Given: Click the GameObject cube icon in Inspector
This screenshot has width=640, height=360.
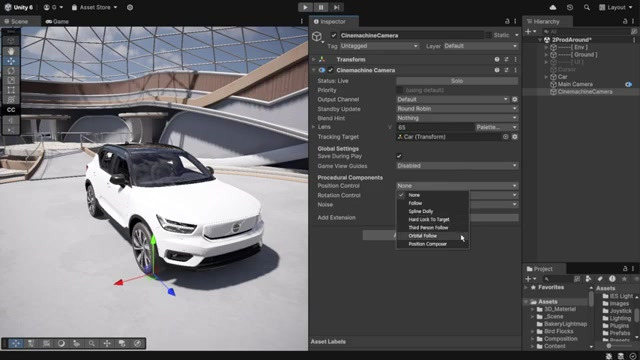Looking at the screenshot, I should [317, 36].
